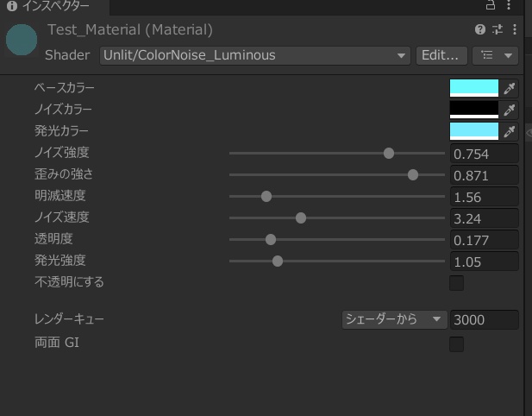Select the インスペクター tab
Screen dimensions: 532x416
coord(56,6)
